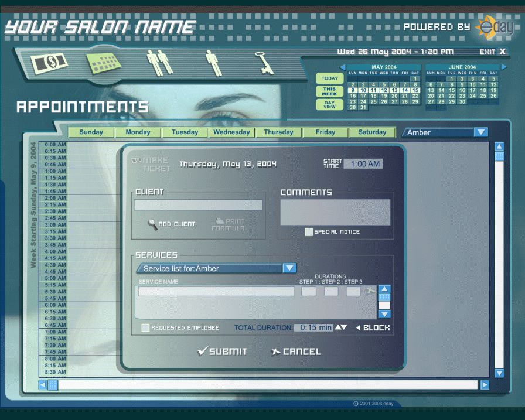Click the two-people employees icon

(160, 62)
